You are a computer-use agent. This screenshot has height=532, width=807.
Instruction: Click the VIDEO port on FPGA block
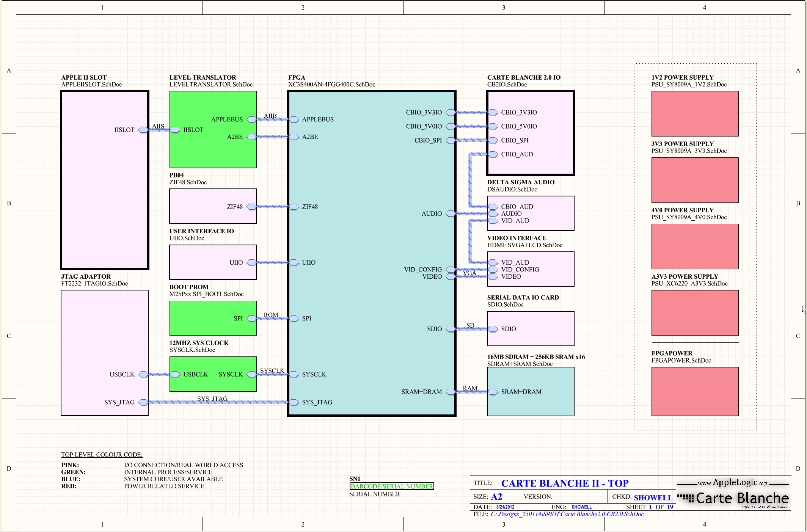(451, 276)
